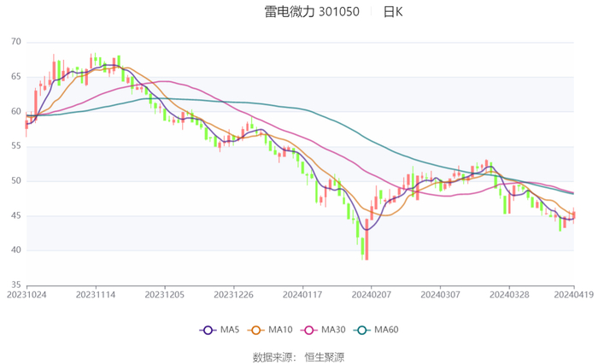Click the 70 value on the y-axis
Image resolution: width=598 pixels, height=364 pixels.
[x=16, y=42]
